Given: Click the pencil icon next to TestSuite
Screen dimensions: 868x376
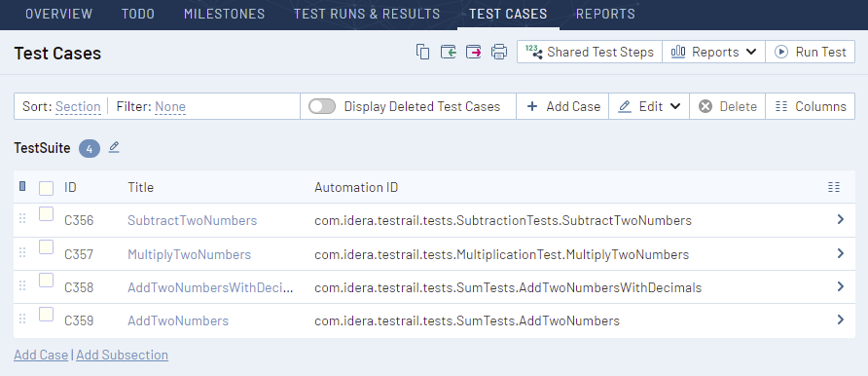Looking at the screenshot, I should 114,147.
